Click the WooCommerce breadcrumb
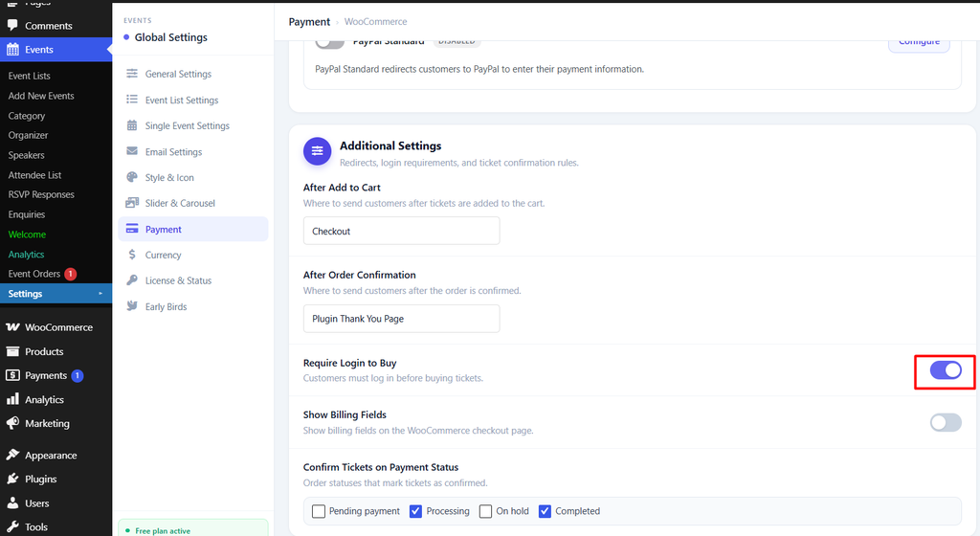 [375, 22]
